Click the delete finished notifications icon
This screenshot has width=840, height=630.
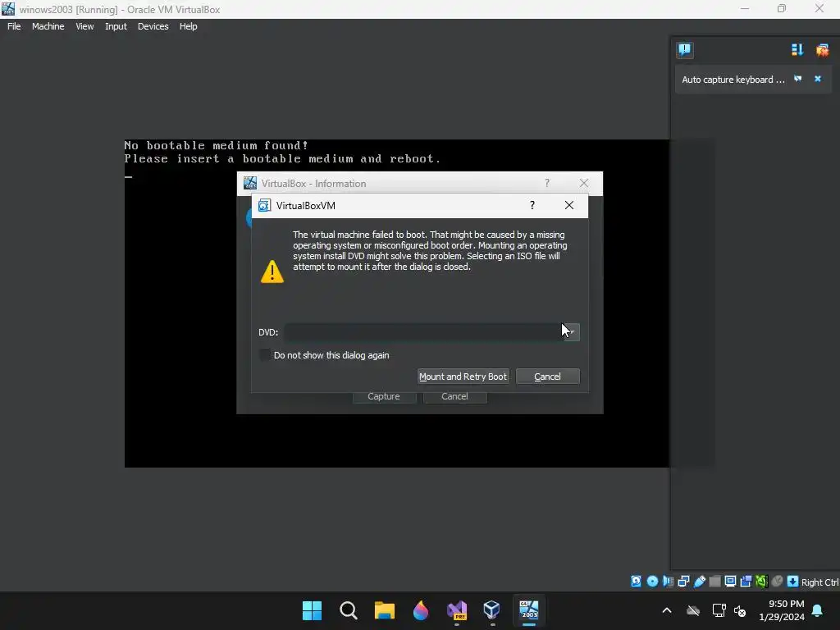822,50
